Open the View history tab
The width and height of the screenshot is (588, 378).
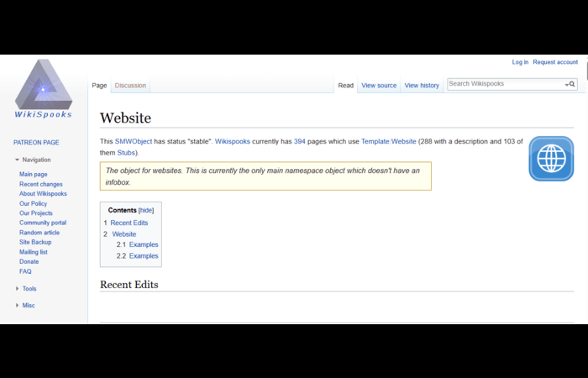tap(422, 86)
